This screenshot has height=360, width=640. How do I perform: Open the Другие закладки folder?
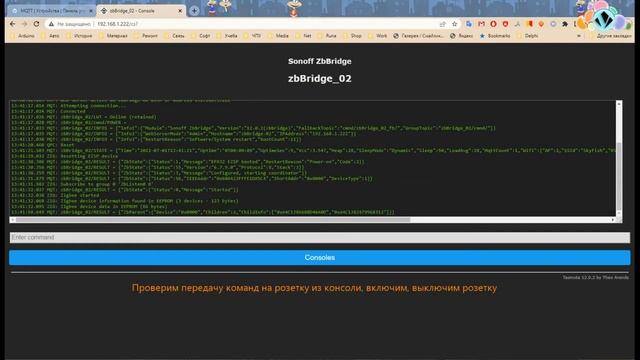(x=611, y=36)
